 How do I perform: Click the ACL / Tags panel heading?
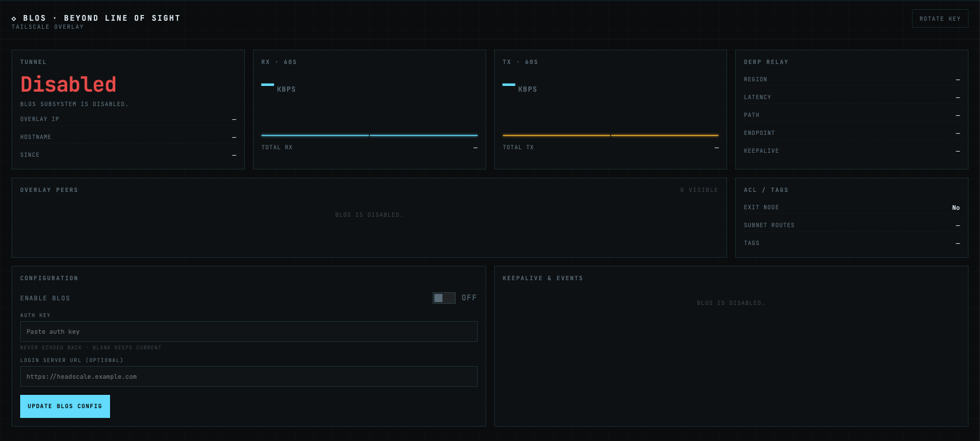coord(766,190)
